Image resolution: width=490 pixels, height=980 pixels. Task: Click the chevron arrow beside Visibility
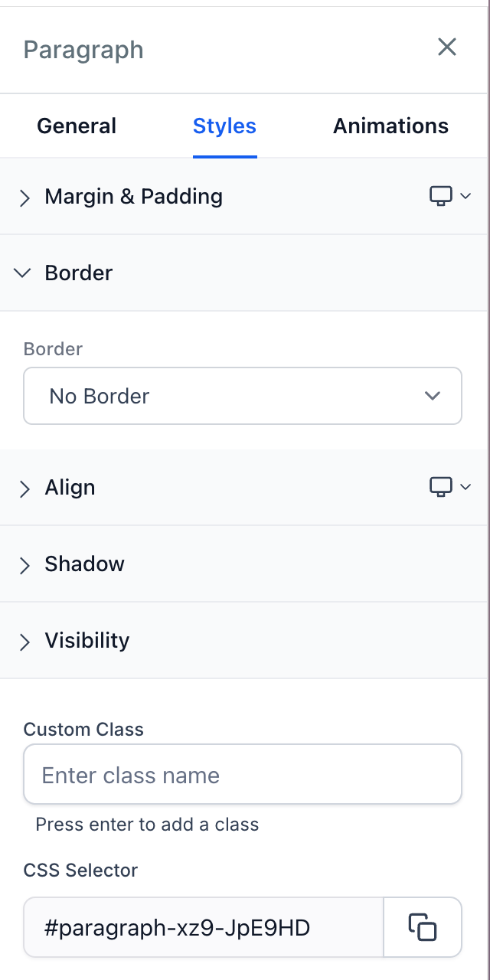click(24, 642)
